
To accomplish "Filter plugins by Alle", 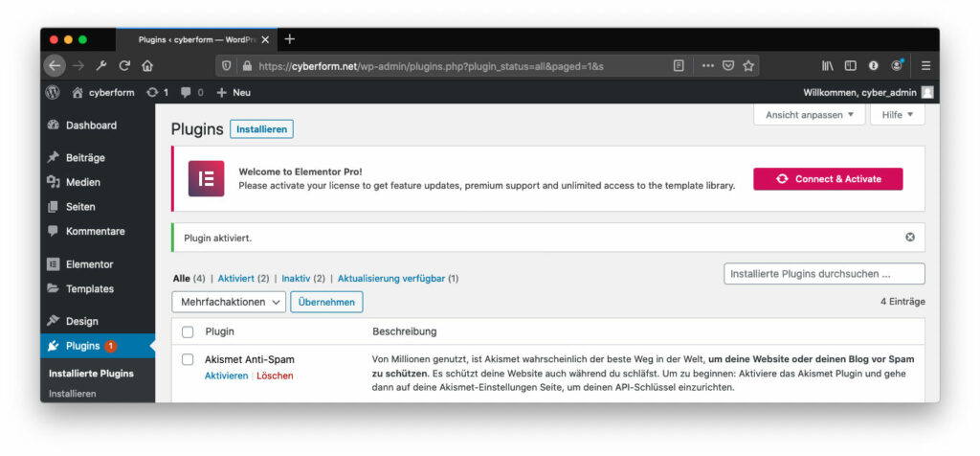I will pos(181,279).
